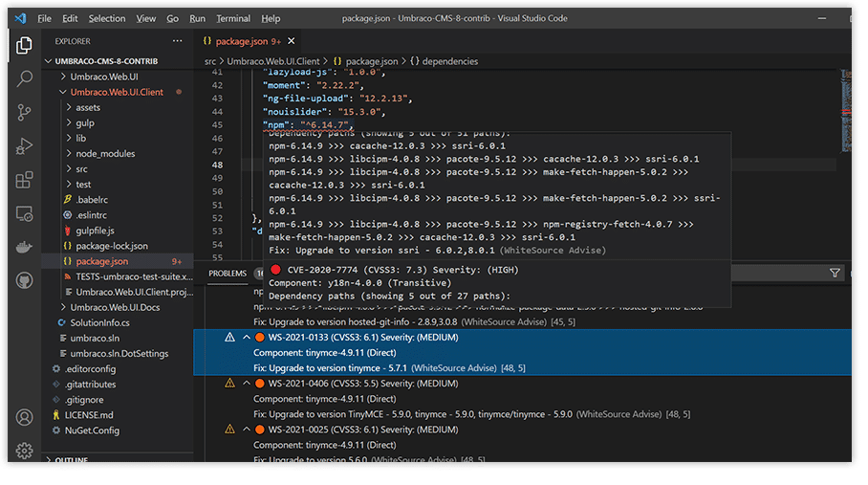Collapse the WS-2021-0133 problem entry

247,337
